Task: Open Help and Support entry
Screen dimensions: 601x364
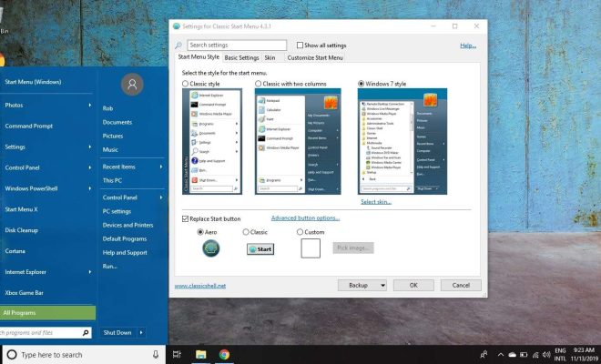Action: [125, 253]
